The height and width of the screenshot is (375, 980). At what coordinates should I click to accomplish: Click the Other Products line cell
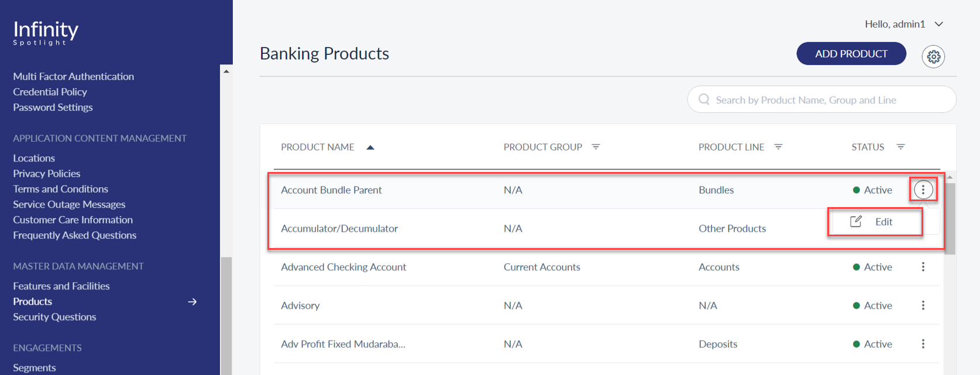(732, 228)
